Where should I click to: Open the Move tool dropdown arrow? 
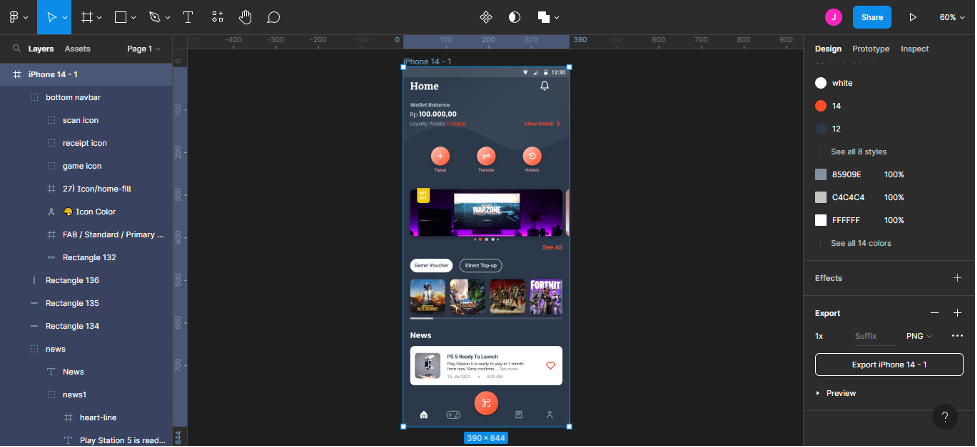tap(65, 18)
